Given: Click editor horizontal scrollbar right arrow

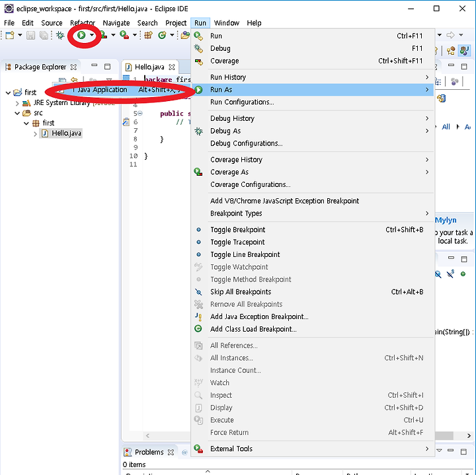Looking at the screenshot, I should [x=469, y=435].
